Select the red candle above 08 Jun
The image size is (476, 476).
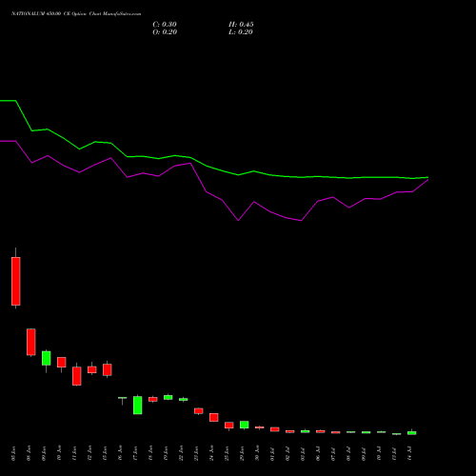point(31,342)
